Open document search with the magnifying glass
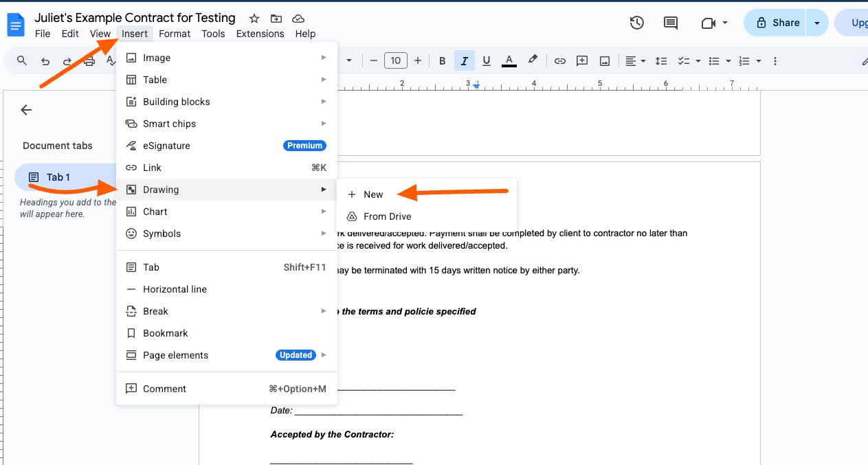The image size is (868, 465). click(21, 60)
